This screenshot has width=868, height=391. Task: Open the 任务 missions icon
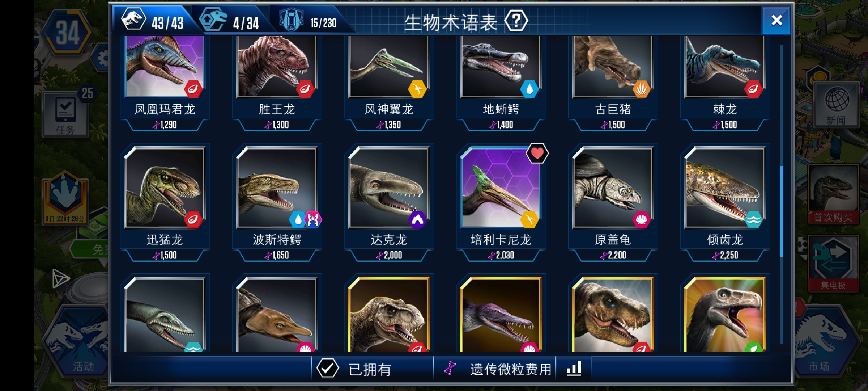tap(65, 115)
